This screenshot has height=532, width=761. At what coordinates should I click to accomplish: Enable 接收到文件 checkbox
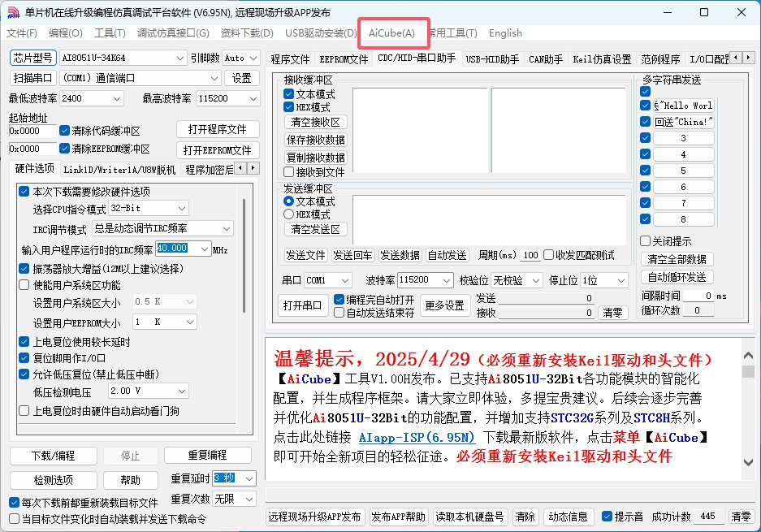[x=289, y=172]
